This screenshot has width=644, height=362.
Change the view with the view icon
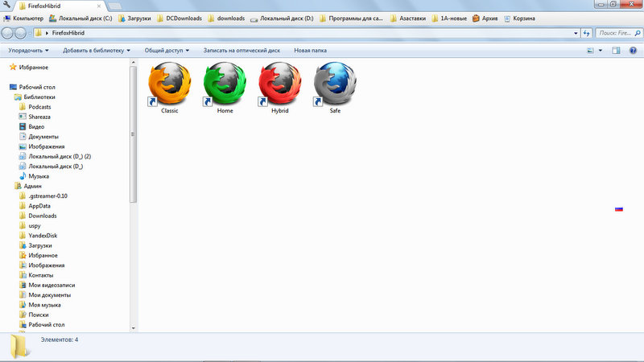pos(590,51)
